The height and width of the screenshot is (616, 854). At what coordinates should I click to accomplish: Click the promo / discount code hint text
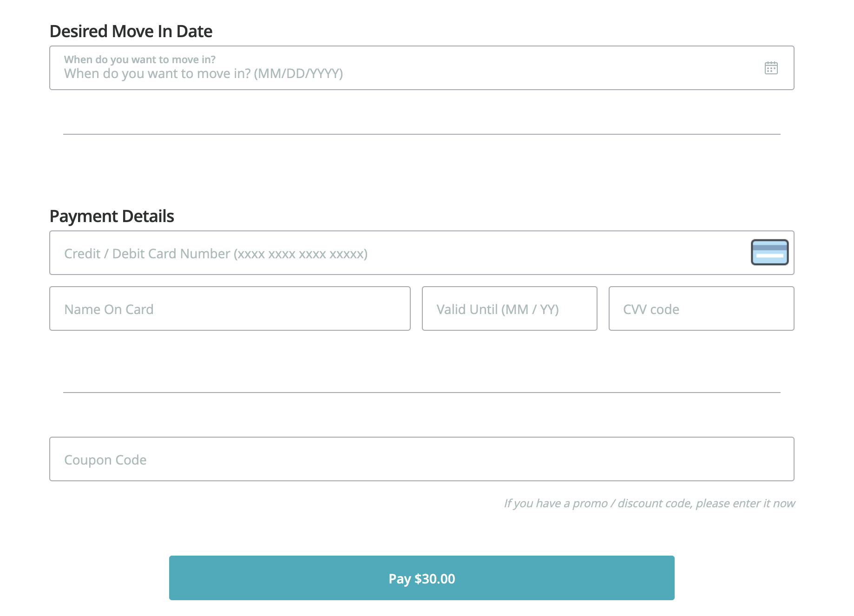click(649, 503)
